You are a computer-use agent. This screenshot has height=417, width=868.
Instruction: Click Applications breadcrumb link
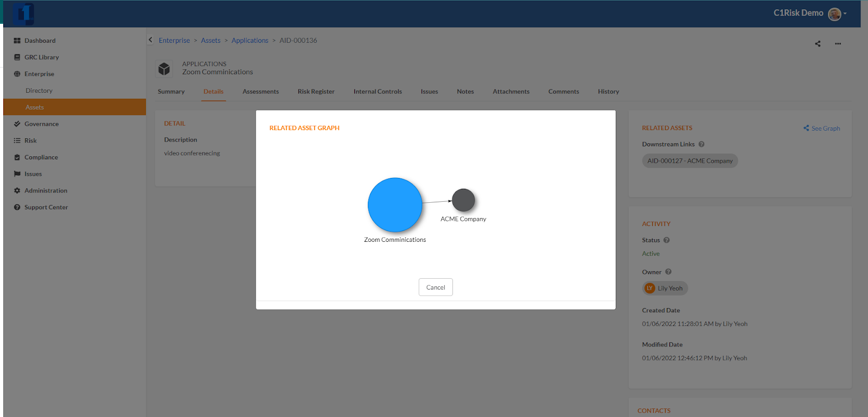250,41
